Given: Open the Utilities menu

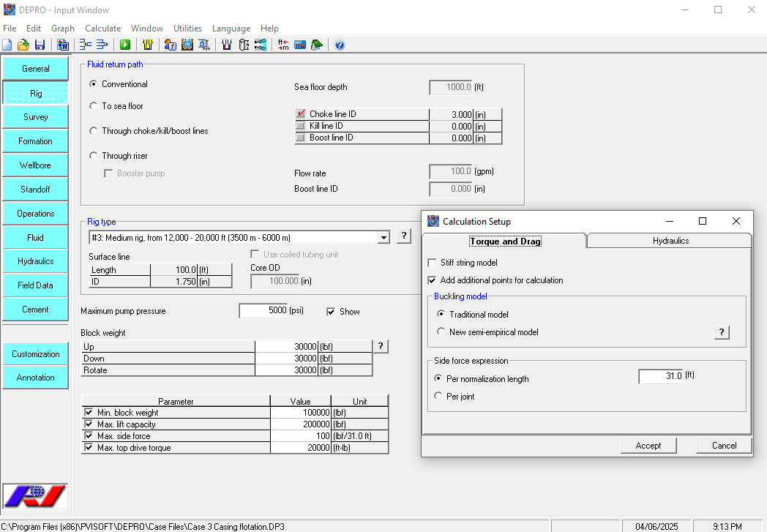Looking at the screenshot, I should (187, 29).
